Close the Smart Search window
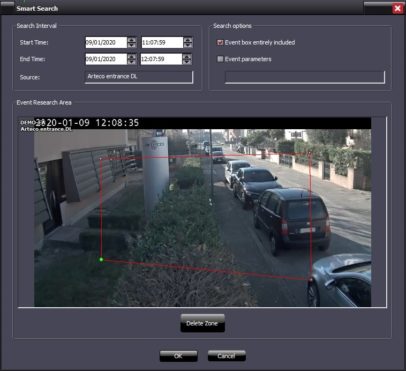406x371 pixels. pos(397,8)
